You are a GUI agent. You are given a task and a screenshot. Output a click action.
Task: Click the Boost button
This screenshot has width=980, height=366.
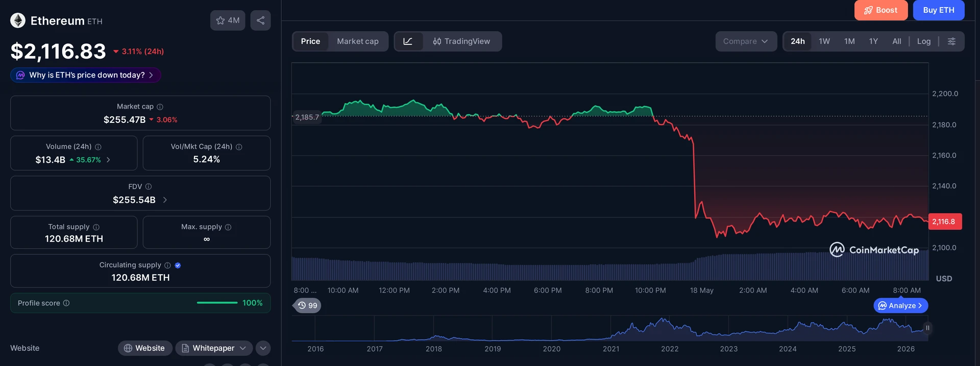(881, 10)
